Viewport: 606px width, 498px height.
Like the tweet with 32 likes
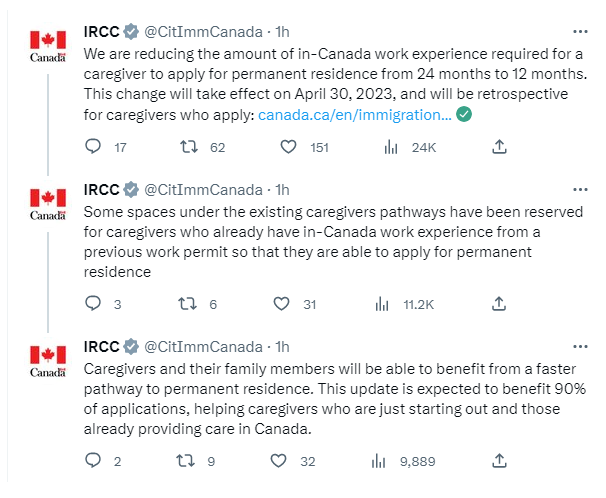pyautogui.click(x=278, y=461)
